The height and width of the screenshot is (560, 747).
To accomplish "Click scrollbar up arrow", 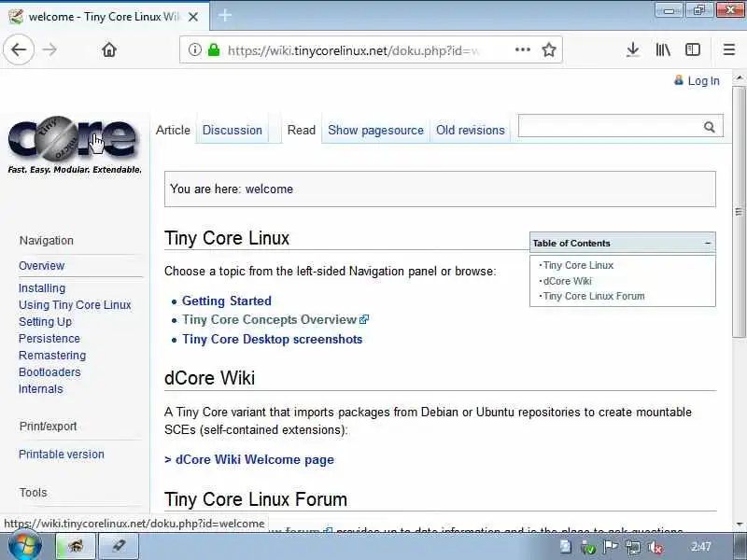I will pyautogui.click(x=739, y=77).
